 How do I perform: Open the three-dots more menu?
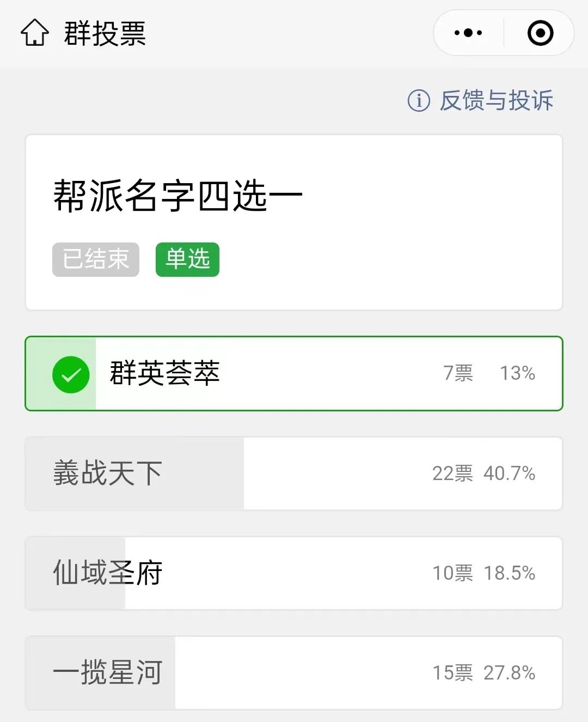[x=468, y=33]
